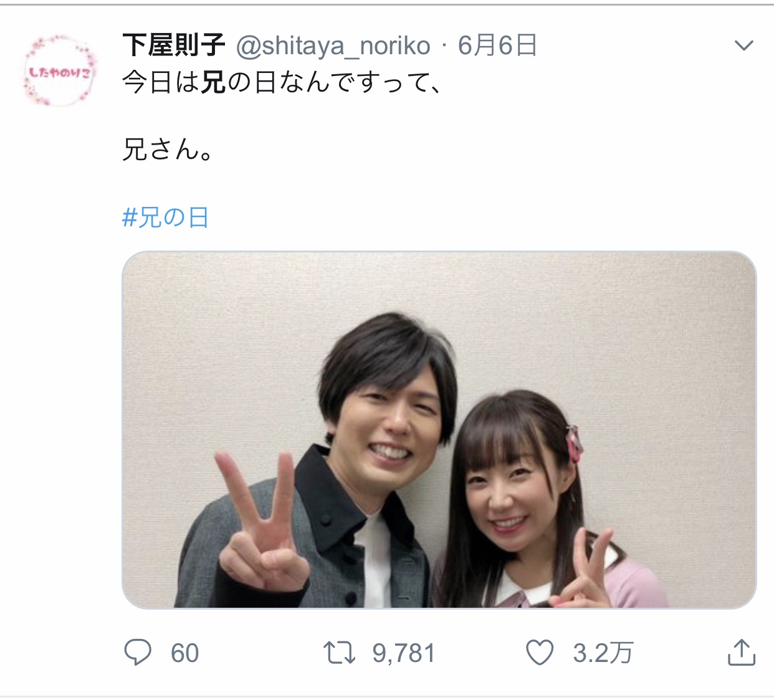
Task: Click the reply count 60
Action: (184, 653)
